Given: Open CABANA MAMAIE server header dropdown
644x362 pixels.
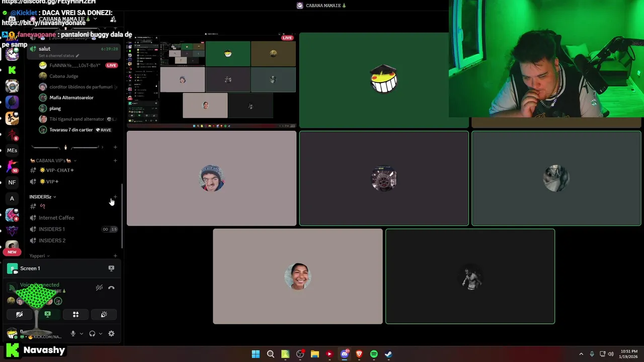Looking at the screenshot, I should coord(64,19).
